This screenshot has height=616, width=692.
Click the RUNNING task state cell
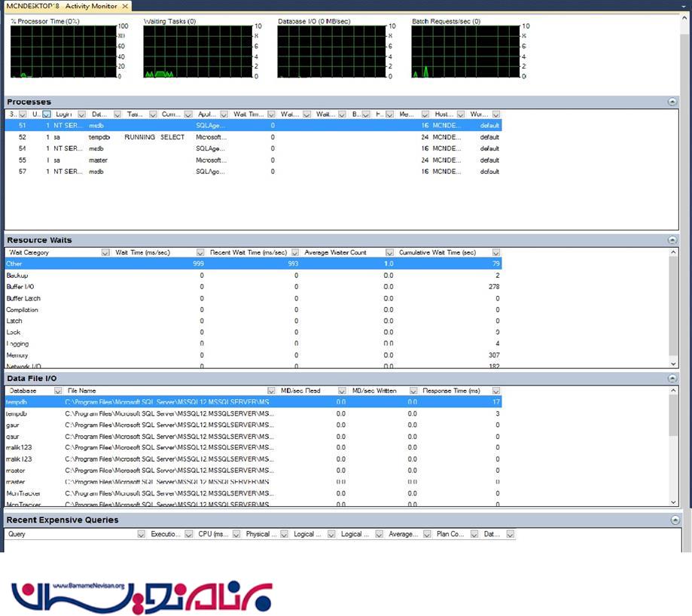(139, 137)
